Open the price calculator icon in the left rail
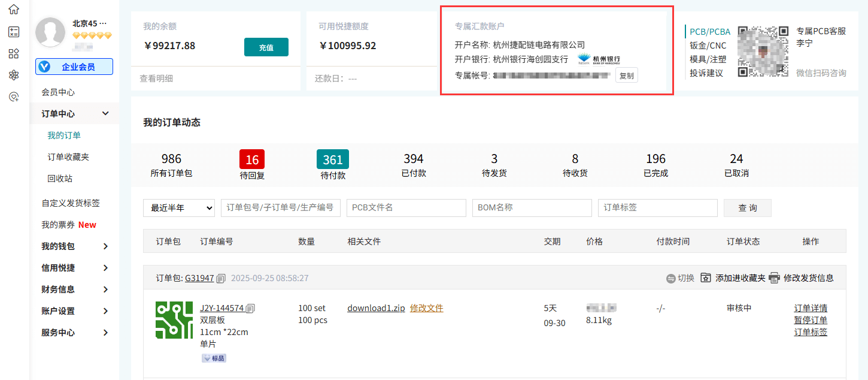Screen dimensions: 868x380 (14, 32)
